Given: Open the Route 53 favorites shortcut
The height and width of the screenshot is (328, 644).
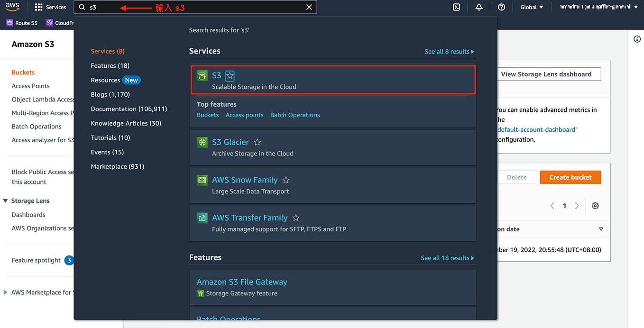Looking at the screenshot, I should pos(21,22).
